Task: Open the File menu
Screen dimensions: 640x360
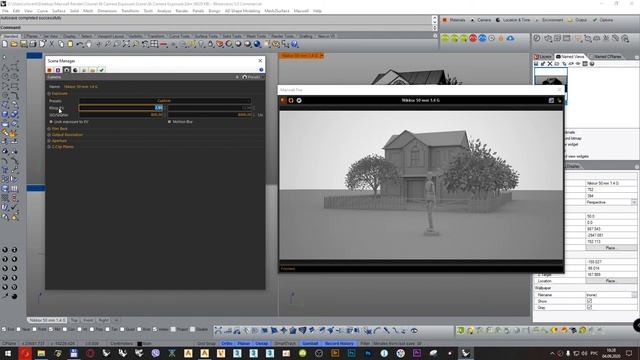Action: click(x=5, y=11)
